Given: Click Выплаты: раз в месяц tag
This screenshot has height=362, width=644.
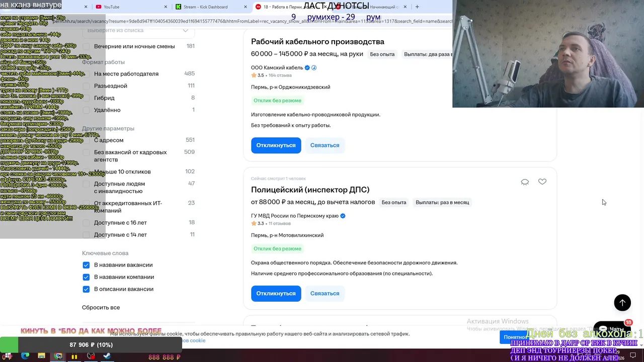Looking at the screenshot, I should (x=442, y=203).
